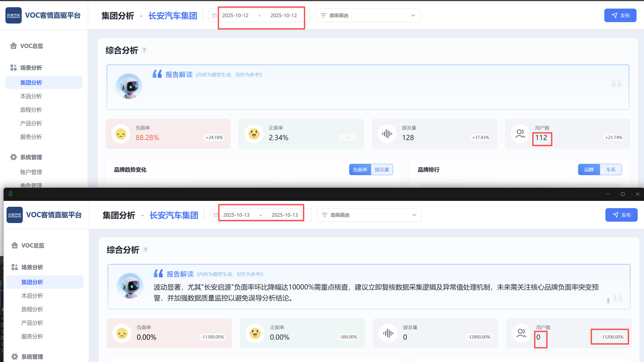Click the 长安汽车 logo in lower window
The image size is (644, 362).
(14, 215)
